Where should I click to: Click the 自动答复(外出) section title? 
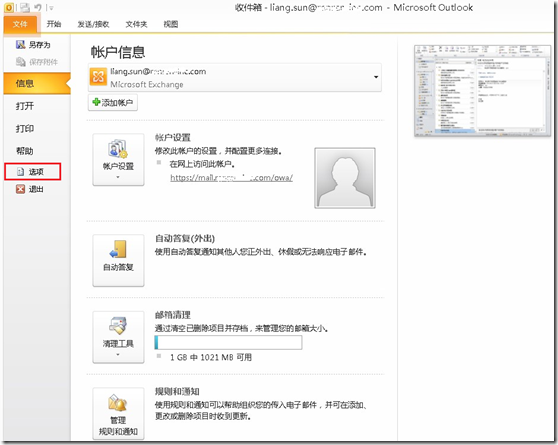pos(185,239)
